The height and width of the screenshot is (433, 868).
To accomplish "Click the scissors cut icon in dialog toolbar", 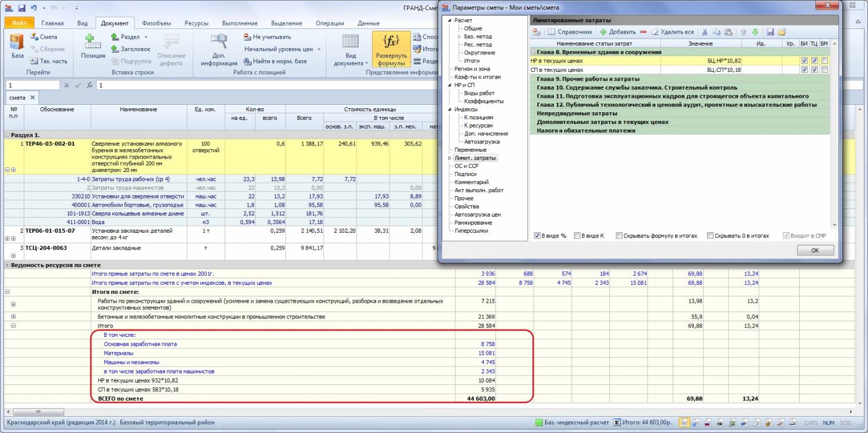I will point(705,32).
